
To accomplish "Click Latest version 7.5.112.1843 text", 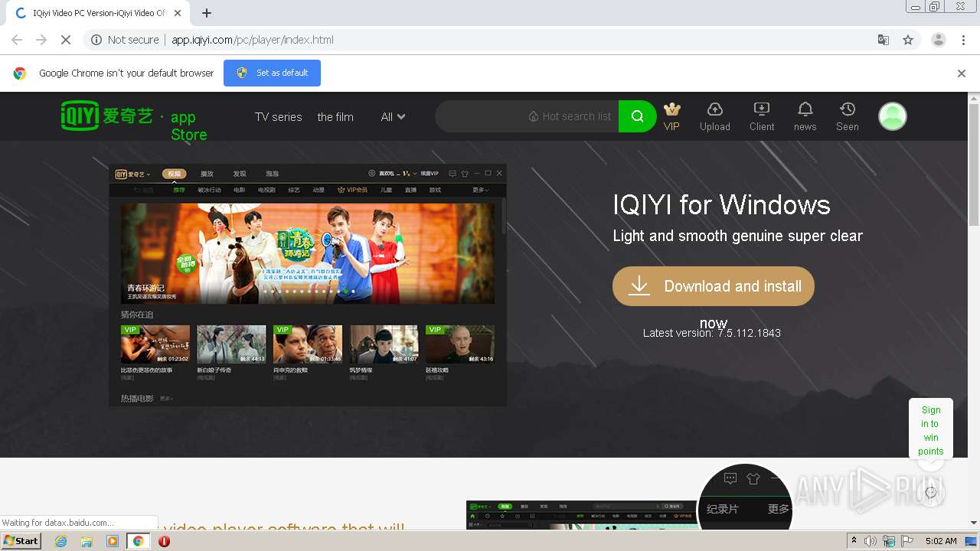I will (712, 333).
